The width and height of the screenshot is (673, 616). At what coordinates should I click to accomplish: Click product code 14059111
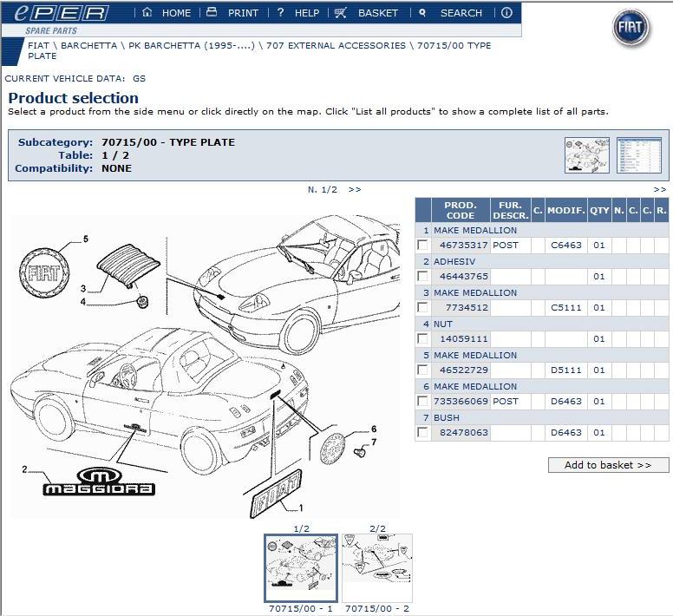(x=463, y=338)
